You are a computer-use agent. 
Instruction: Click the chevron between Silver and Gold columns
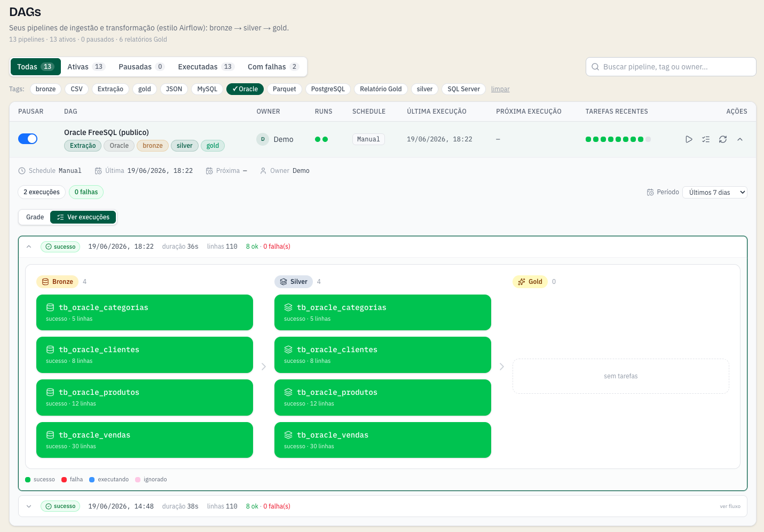502,367
